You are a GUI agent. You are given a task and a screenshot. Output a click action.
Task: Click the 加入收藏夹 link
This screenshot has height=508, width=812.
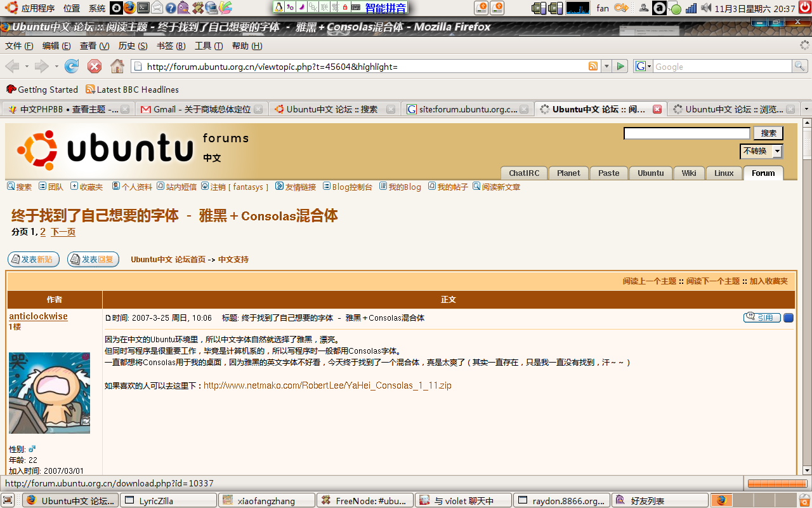(769, 281)
